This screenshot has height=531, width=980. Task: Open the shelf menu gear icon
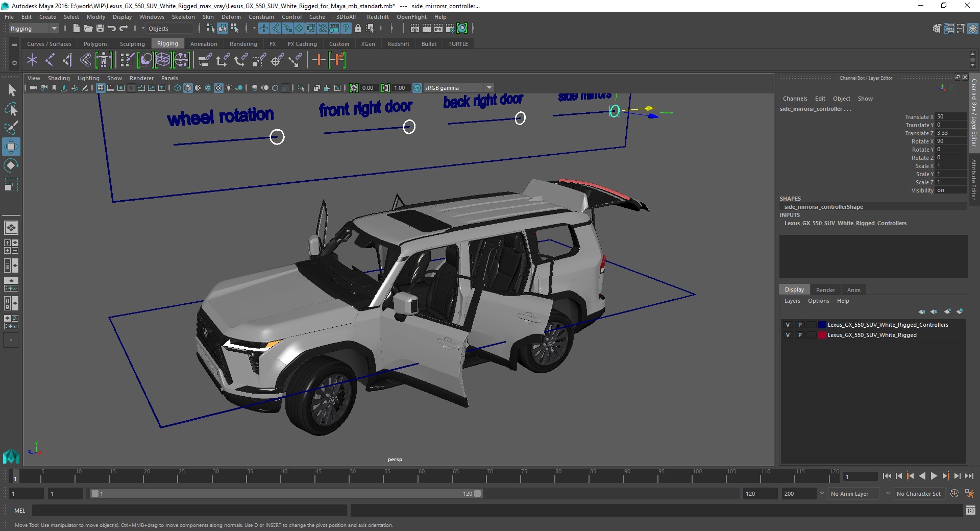tap(14, 63)
